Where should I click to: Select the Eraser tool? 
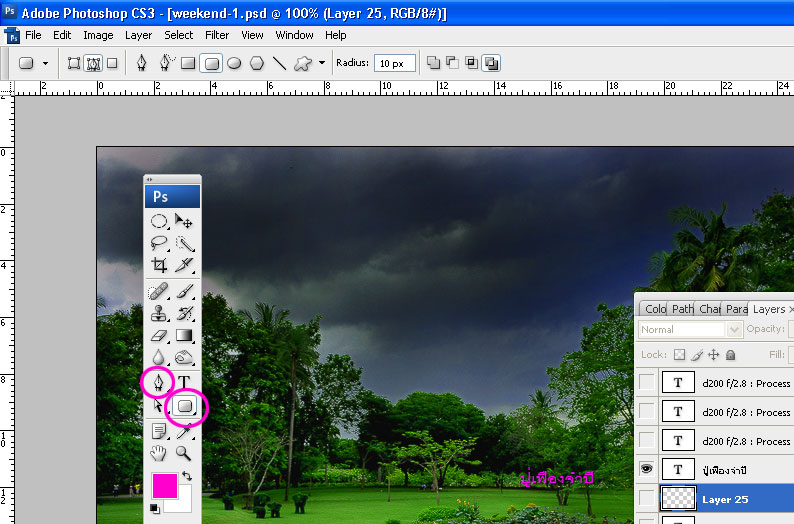click(x=158, y=336)
